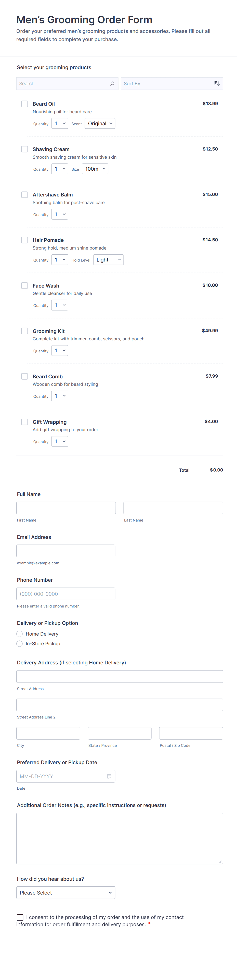Click the sort order icon
This screenshot has height=980, width=237.
[x=217, y=84]
